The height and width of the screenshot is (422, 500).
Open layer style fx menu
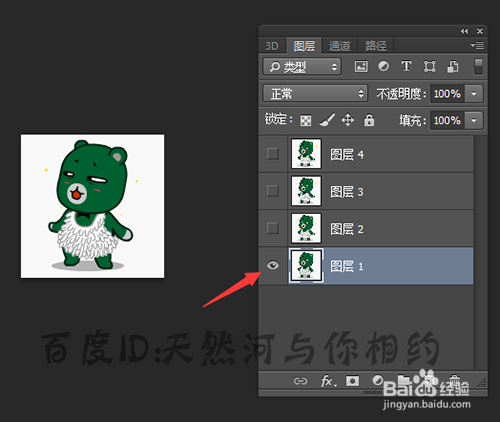tap(328, 381)
